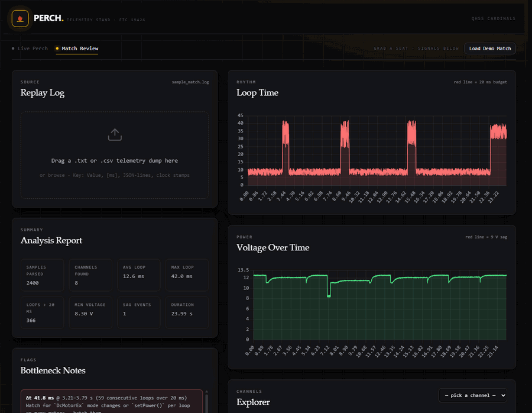Click the Duration 23.99 s card
This screenshot has height=413, width=532.
[187, 312]
